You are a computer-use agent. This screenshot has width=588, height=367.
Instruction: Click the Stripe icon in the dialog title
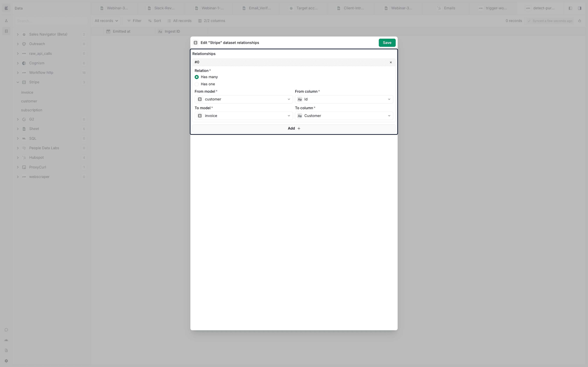click(196, 43)
